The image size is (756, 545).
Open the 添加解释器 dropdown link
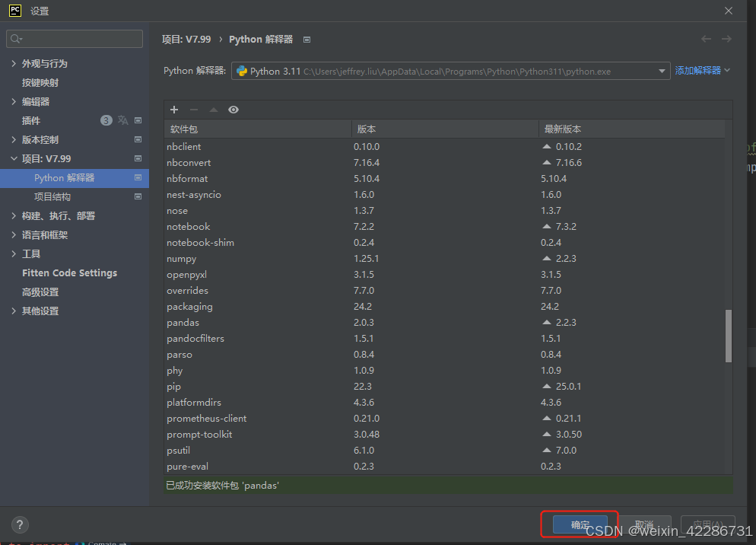click(703, 71)
